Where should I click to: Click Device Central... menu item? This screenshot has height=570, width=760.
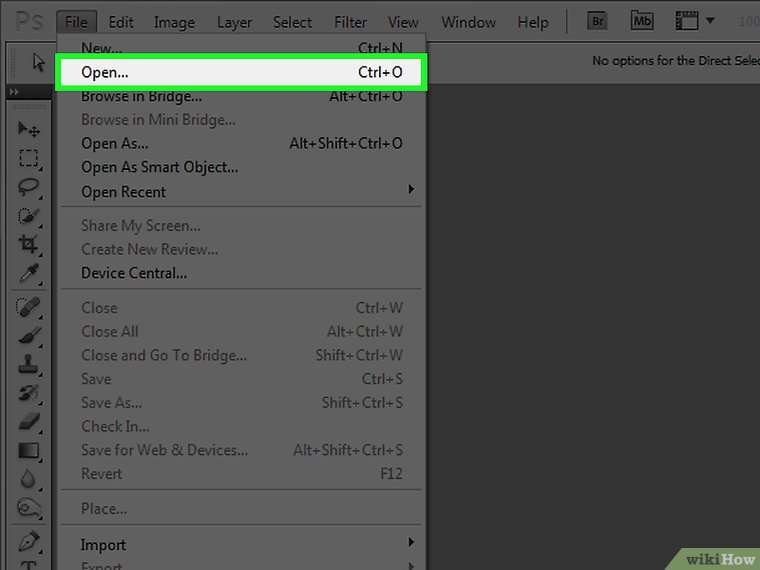pyautogui.click(x=134, y=273)
